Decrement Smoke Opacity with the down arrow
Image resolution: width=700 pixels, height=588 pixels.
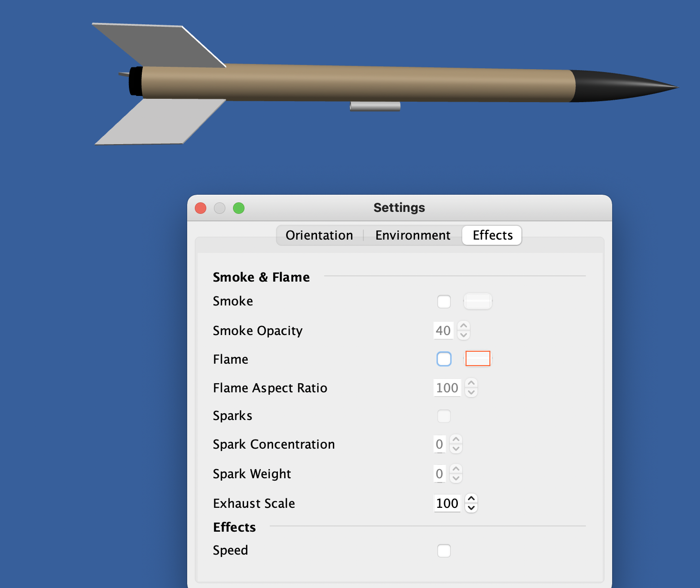point(464,335)
